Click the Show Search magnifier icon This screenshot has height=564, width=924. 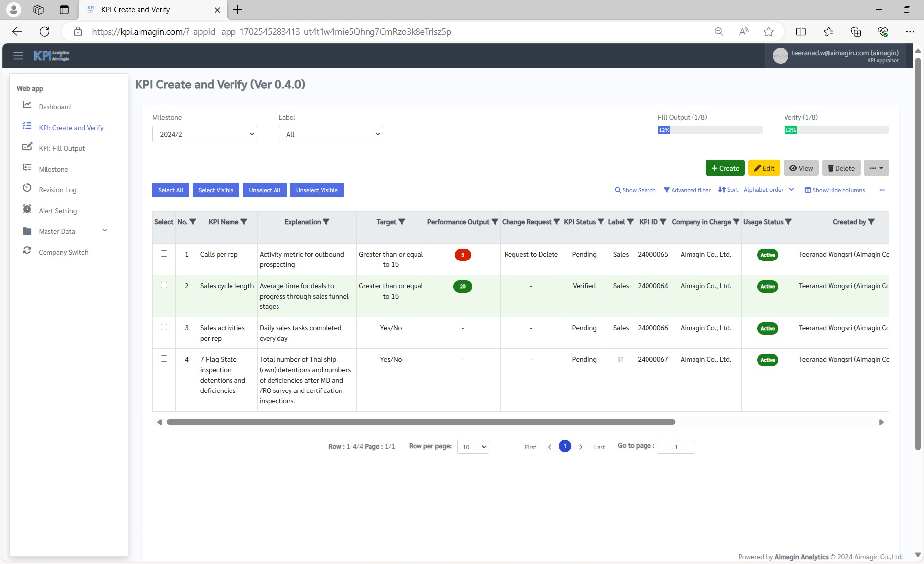pos(618,190)
